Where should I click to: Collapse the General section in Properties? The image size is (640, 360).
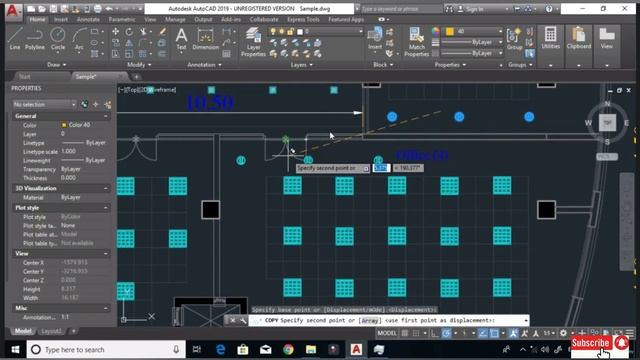pyautogui.click(x=106, y=116)
